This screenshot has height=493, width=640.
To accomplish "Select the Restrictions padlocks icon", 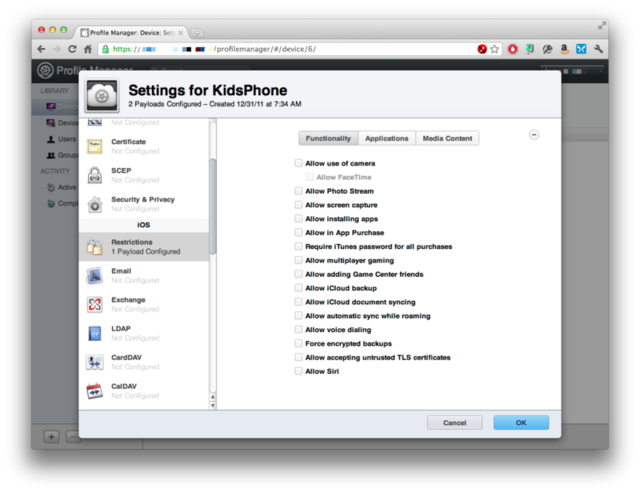I will tap(95, 246).
